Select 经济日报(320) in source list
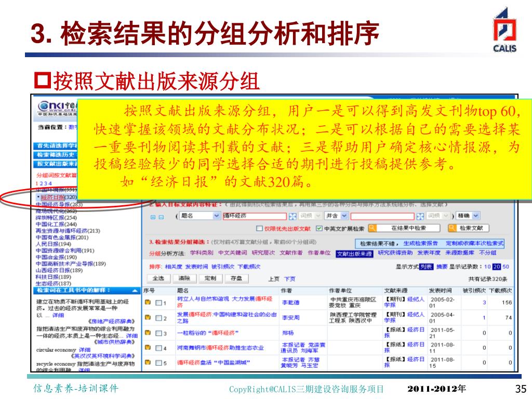Screen dimensions: 532x399 (58, 197)
